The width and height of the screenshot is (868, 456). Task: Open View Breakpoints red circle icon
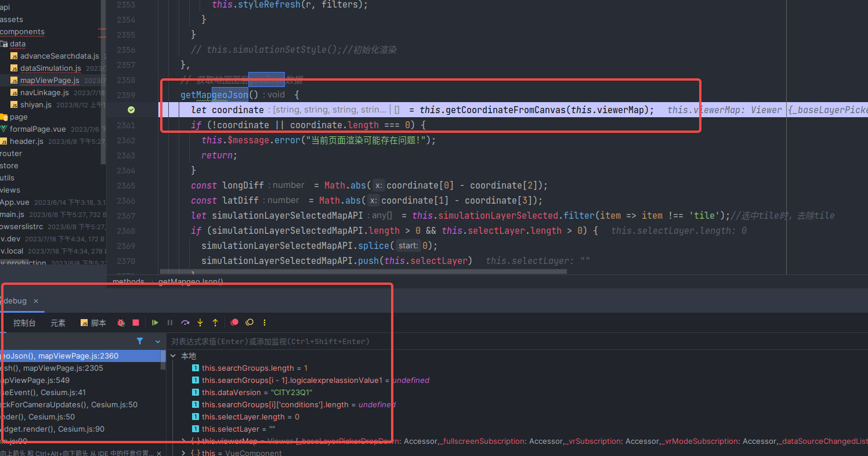[234, 323]
